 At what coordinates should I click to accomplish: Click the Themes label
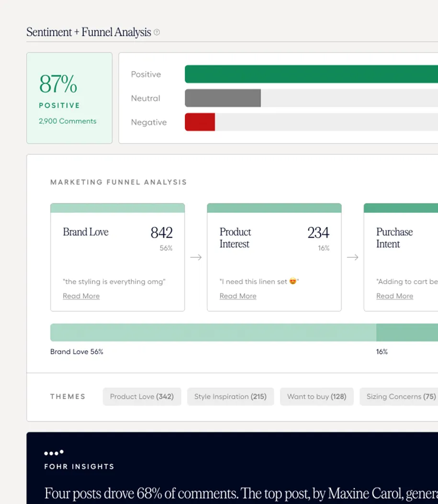[68, 397]
